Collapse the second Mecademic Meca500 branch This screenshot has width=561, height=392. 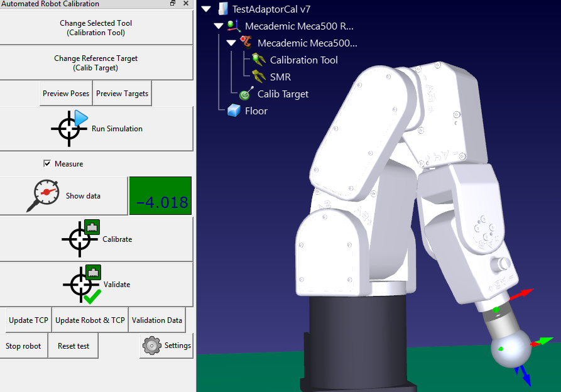pyautogui.click(x=231, y=43)
